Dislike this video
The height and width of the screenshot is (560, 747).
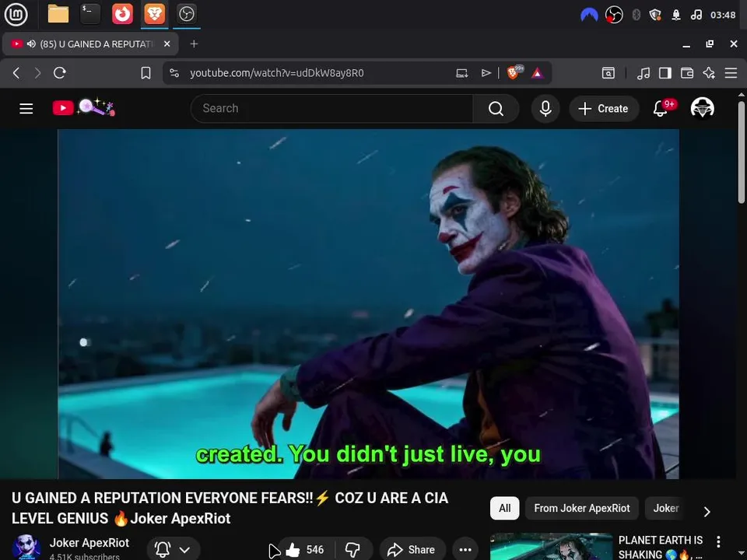(353, 550)
